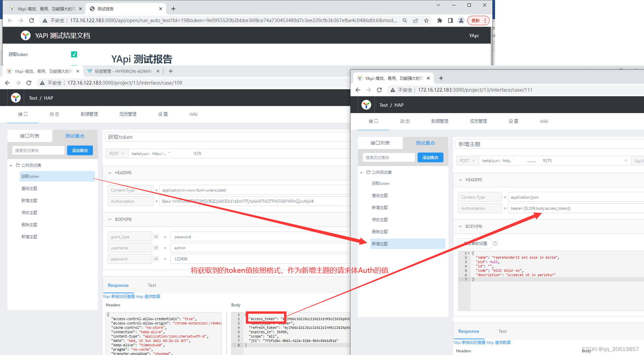The height and width of the screenshot is (355, 644).
Task: Reload the left case/109 browser window
Action: pos(29,83)
